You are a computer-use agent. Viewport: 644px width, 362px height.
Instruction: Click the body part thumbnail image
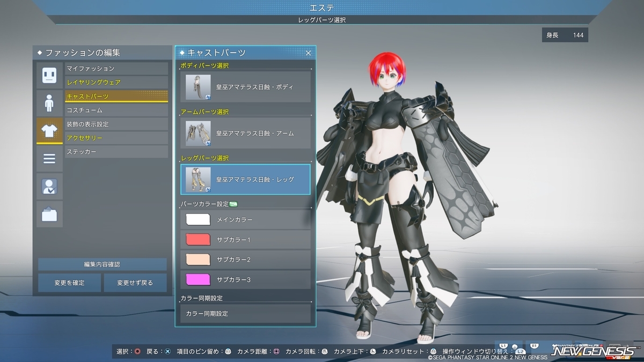(x=198, y=87)
